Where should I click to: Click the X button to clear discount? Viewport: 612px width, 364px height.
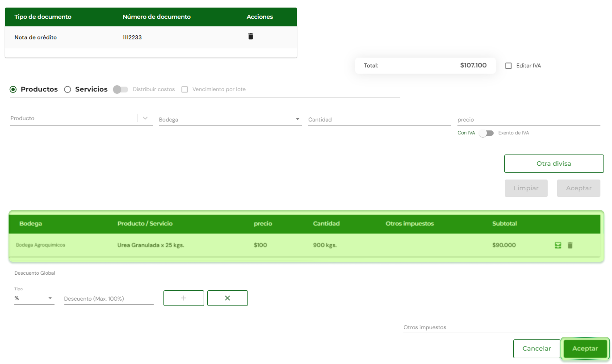coord(227,298)
